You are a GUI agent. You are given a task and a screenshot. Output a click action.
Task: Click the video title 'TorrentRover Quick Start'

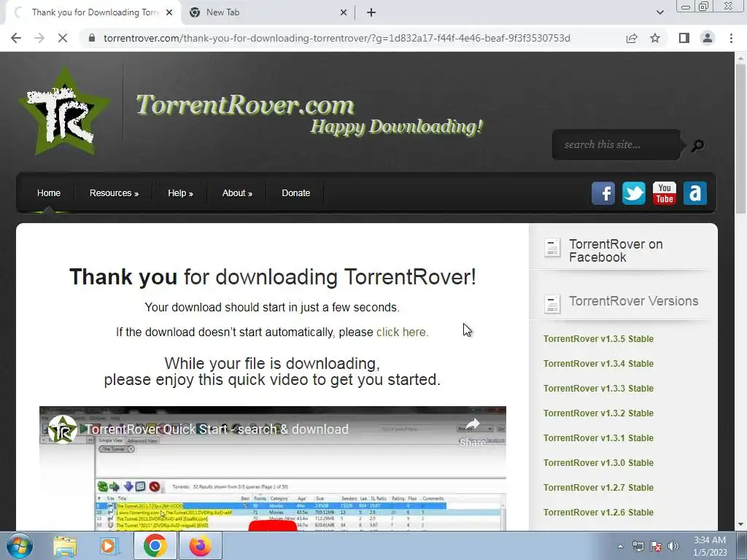pyautogui.click(x=217, y=429)
